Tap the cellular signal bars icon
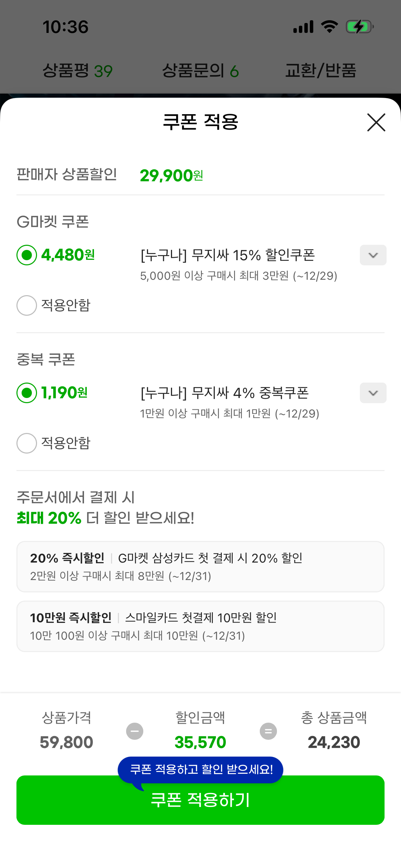This screenshot has height=868, width=401. tap(303, 27)
